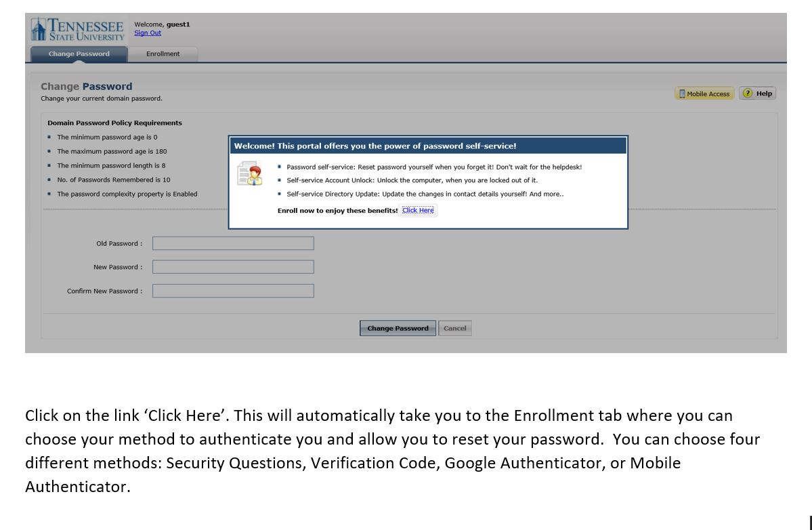Focus the New Password field
The width and height of the screenshot is (812, 530).
click(x=233, y=267)
